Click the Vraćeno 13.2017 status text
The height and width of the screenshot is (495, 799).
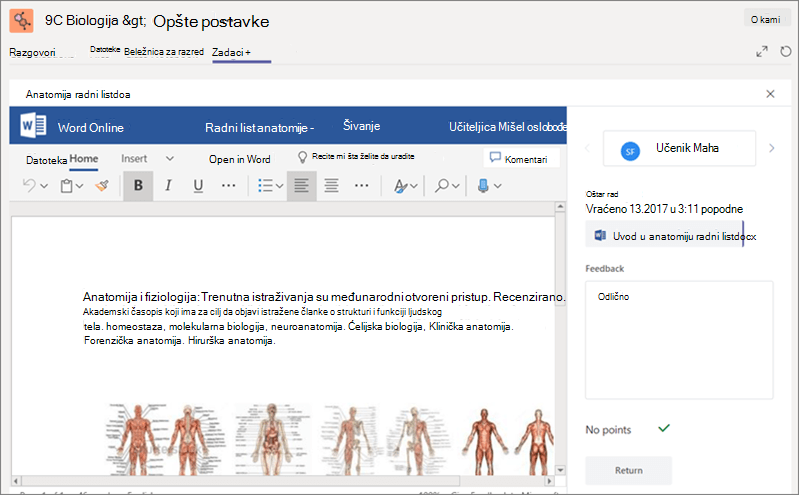664,209
